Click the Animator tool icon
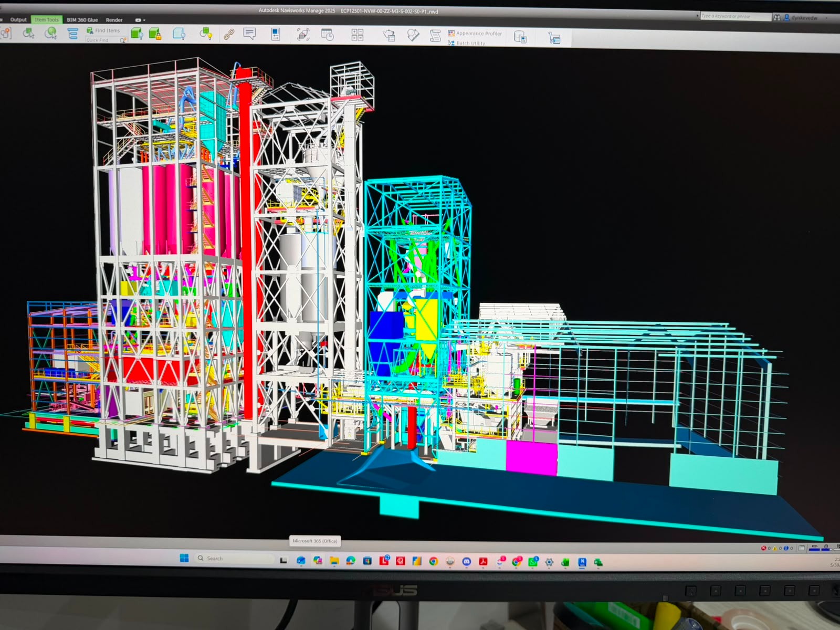 pyautogui.click(x=414, y=35)
